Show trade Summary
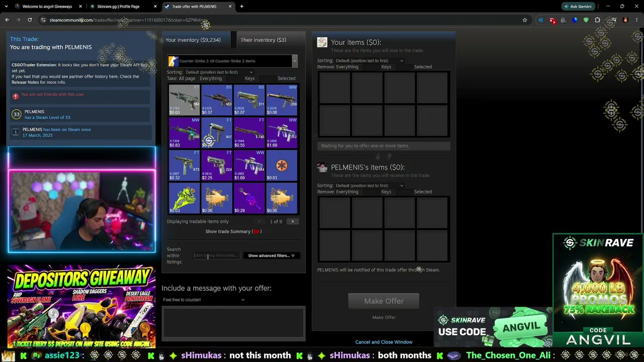This screenshot has width=644, height=362. point(233,231)
